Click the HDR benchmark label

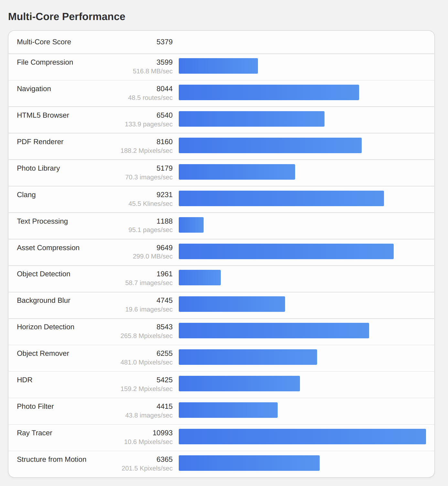point(25,380)
